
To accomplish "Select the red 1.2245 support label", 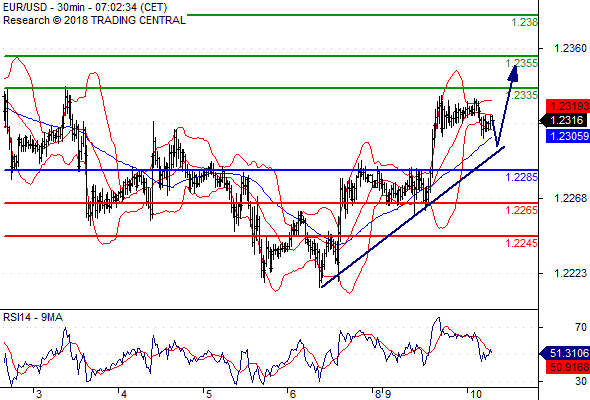I will coord(522,243).
